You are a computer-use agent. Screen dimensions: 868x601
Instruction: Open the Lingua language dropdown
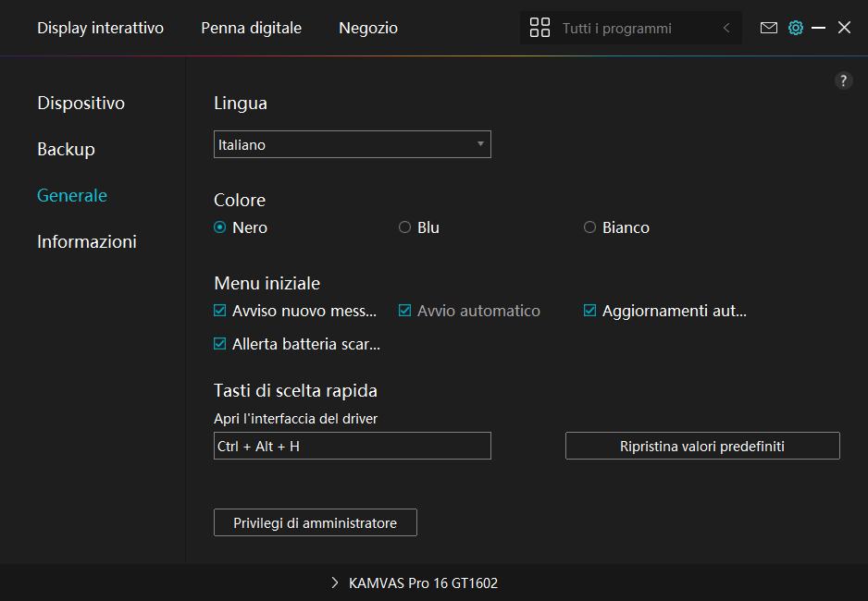pos(352,144)
